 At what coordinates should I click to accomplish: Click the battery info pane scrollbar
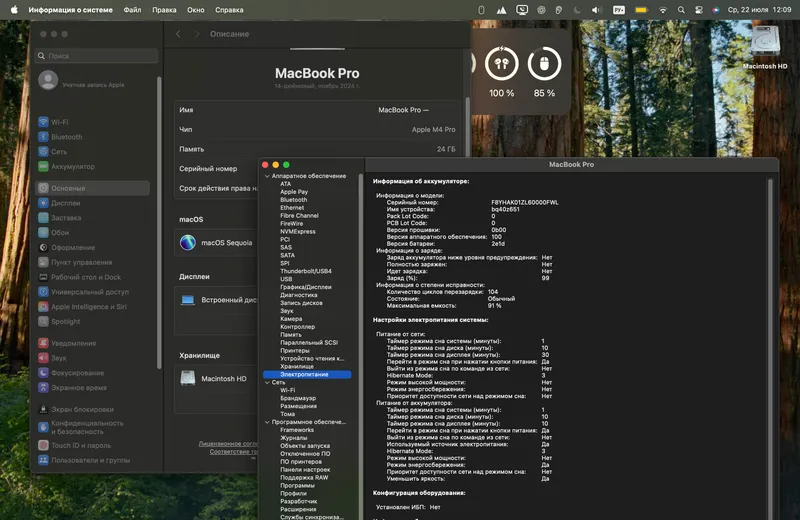[770, 347]
